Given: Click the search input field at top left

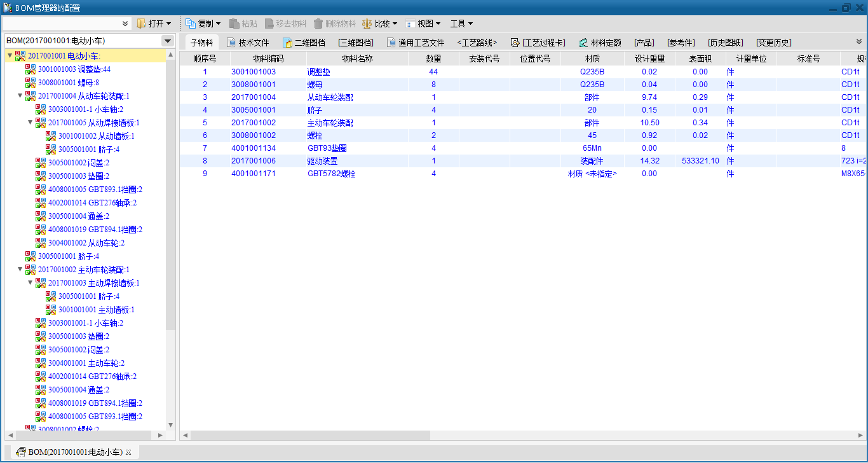Looking at the screenshot, I should point(62,24).
